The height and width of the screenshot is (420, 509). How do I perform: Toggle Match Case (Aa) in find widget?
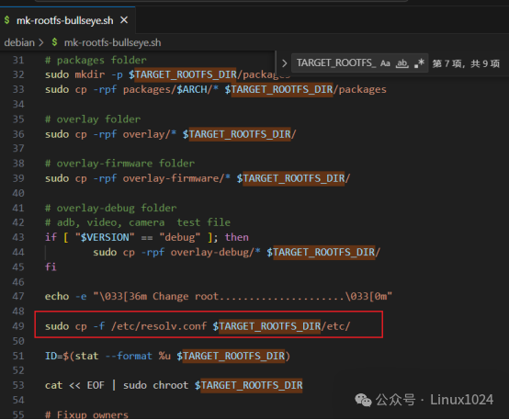click(385, 63)
